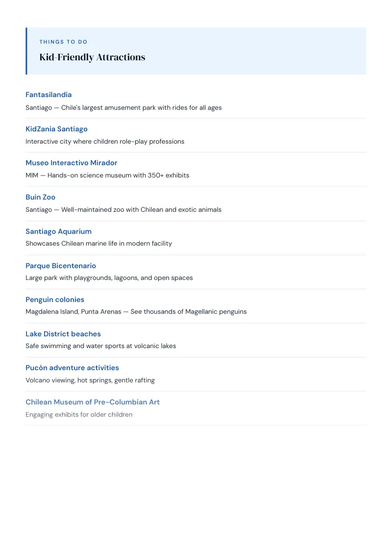Click the THINGS TO DO section label
The image size is (392, 555).
tap(63, 42)
